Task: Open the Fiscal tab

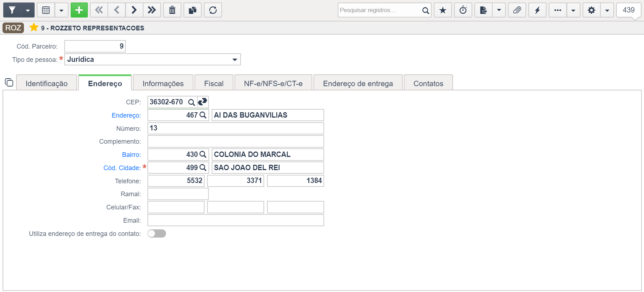Action: (x=214, y=83)
